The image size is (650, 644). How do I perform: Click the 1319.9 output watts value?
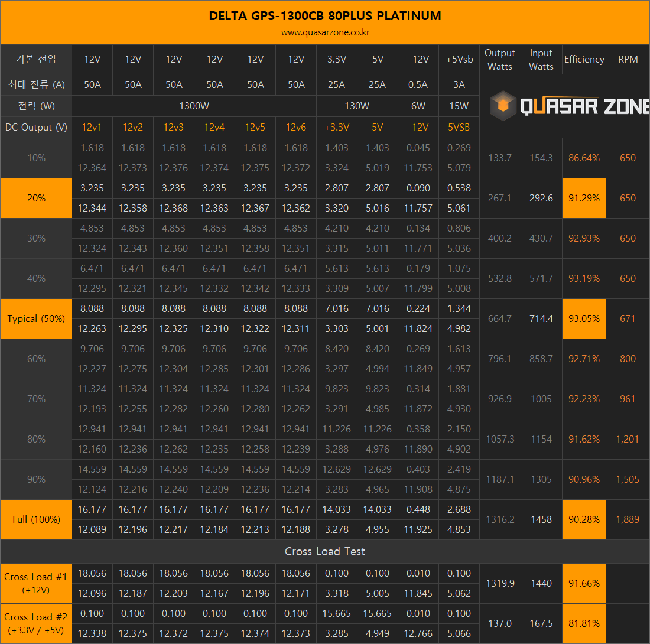coord(500,583)
